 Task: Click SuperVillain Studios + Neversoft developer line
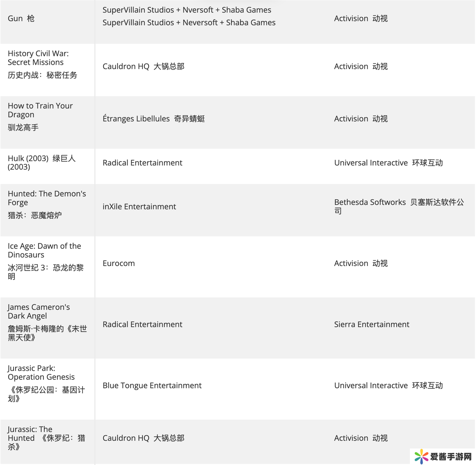(189, 22)
